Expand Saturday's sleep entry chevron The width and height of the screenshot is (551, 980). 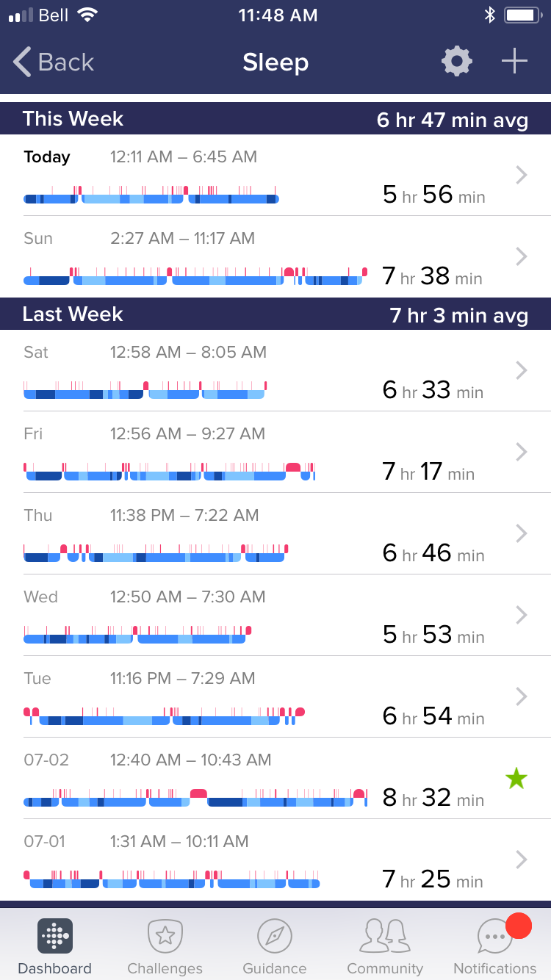pos(522,370)
